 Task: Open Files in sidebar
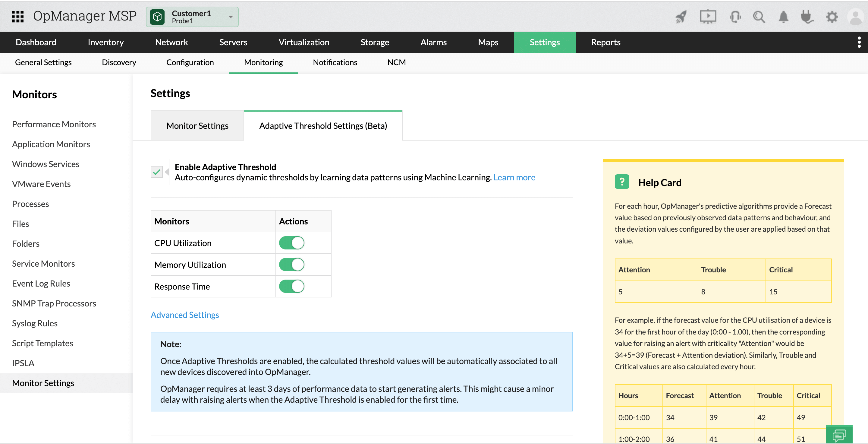click(20, 224)
